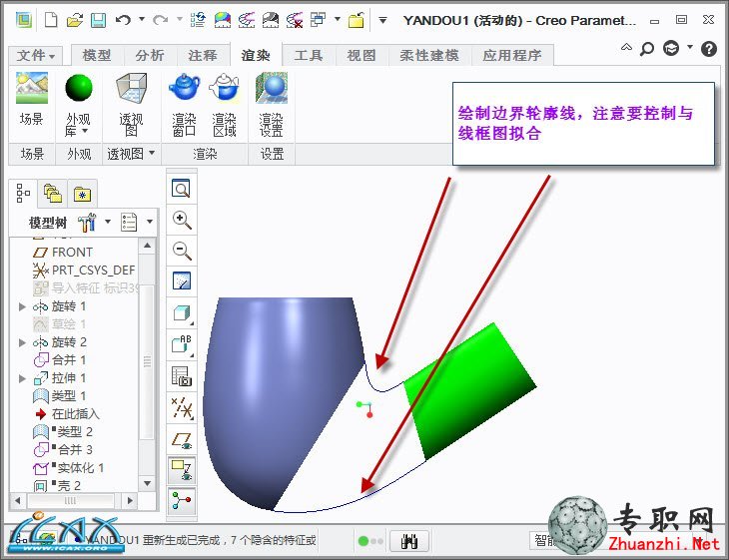Open the 外观库 appearance gallery sphere

78,88
